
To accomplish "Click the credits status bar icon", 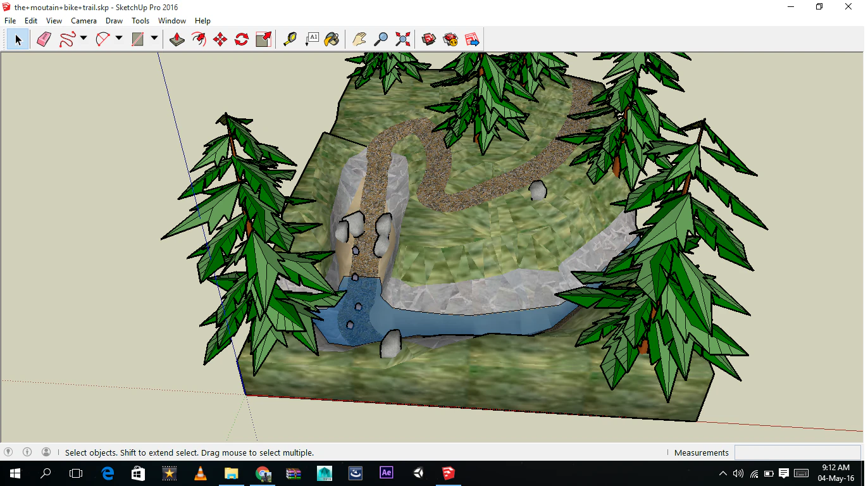I will pyautogui.click(x=27, y=452).
